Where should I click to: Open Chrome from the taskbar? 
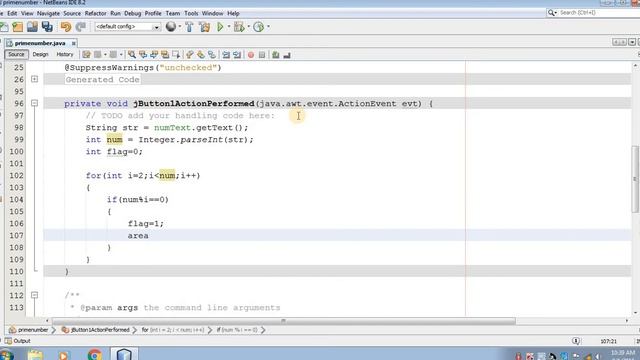click(94, 354)
